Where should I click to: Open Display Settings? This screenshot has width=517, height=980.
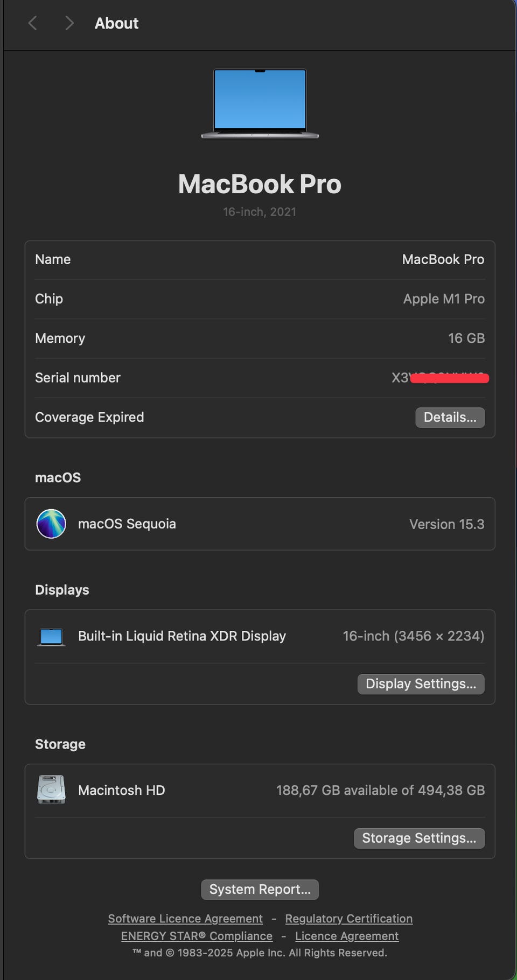[421, 684]
